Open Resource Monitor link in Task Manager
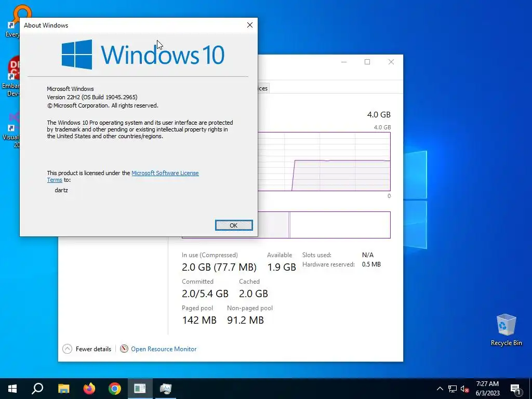 point(164,349)
